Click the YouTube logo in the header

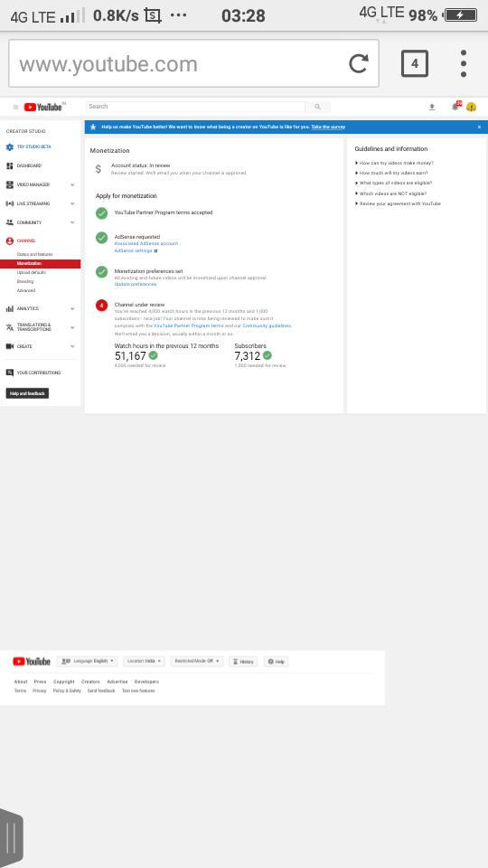(x=43, y=107)
